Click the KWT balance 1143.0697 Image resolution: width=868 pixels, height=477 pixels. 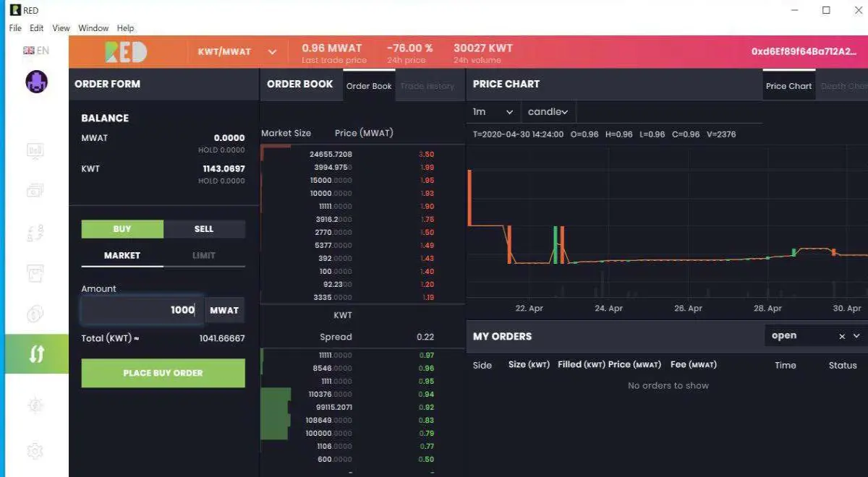coord(224,168)
